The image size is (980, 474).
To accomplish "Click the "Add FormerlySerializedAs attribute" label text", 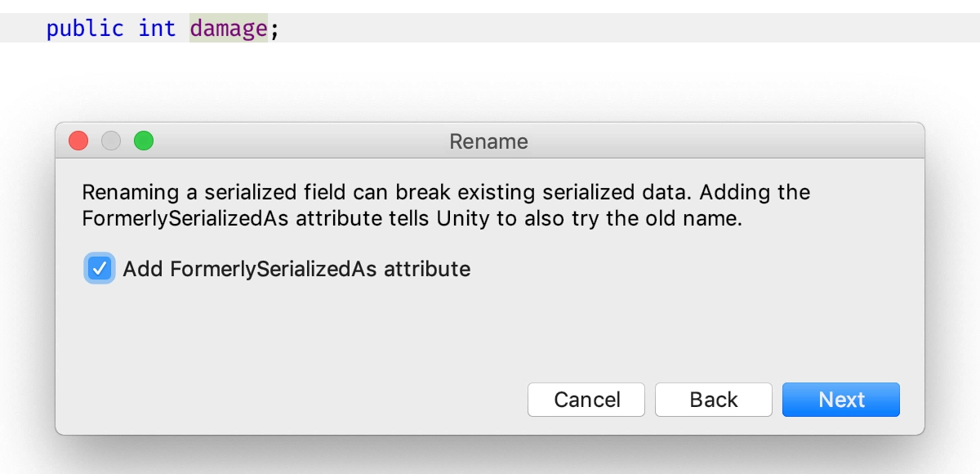I will click(x=296, y=269).
